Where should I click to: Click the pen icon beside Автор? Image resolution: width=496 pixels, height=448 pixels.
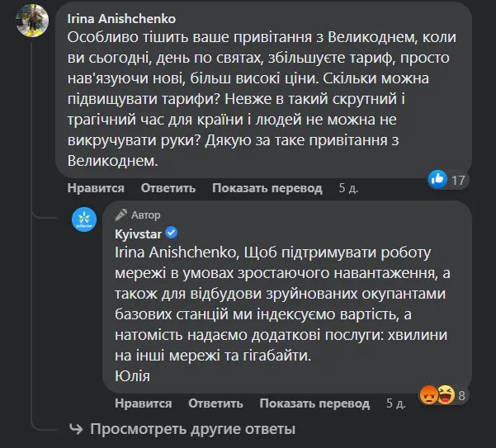121,215
